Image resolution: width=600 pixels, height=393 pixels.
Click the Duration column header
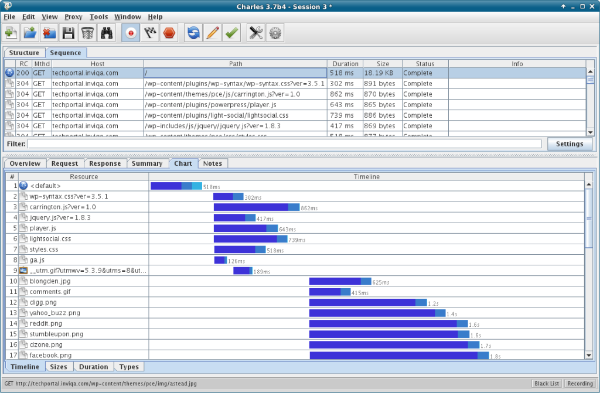[345, 64]
